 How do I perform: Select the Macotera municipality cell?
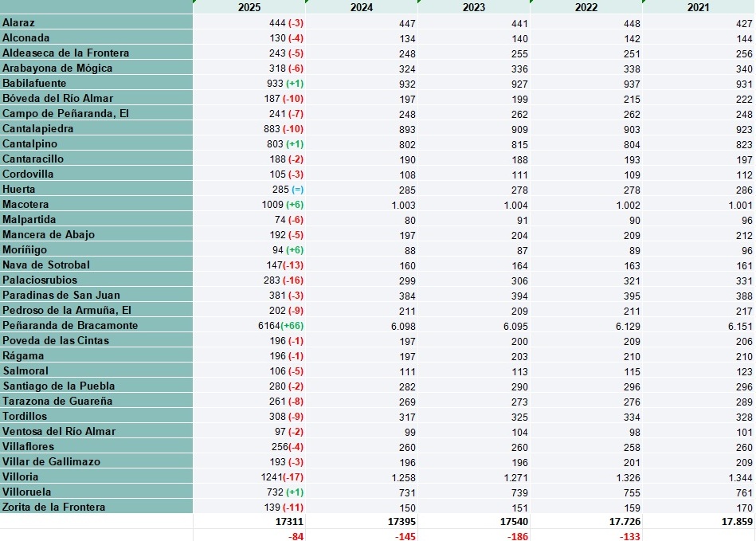pos(96,205)
